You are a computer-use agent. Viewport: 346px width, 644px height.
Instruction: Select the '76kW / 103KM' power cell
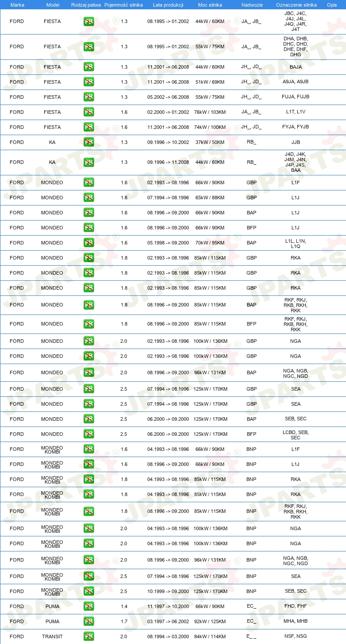click(x=210, y=112)
